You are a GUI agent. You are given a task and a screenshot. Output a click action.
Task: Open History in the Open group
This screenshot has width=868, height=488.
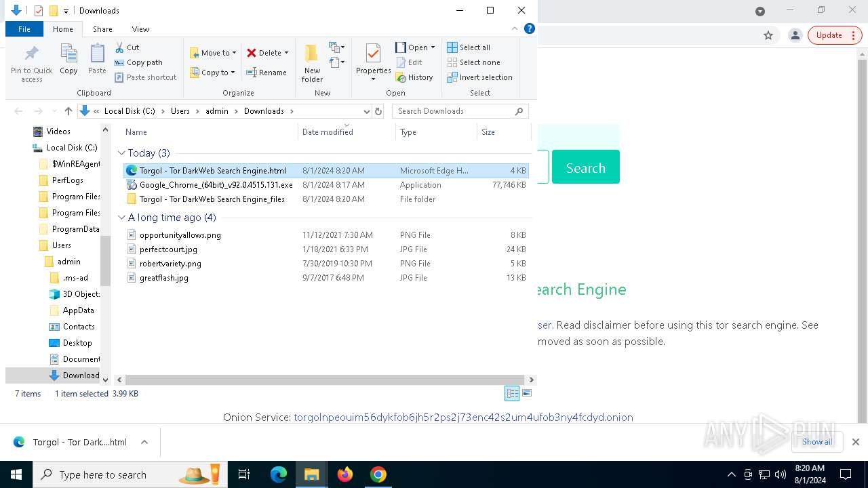(414, 77)
